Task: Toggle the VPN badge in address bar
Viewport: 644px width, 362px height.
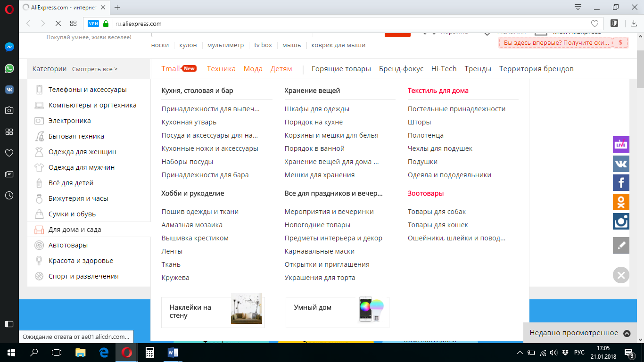Action: [93, 24]
